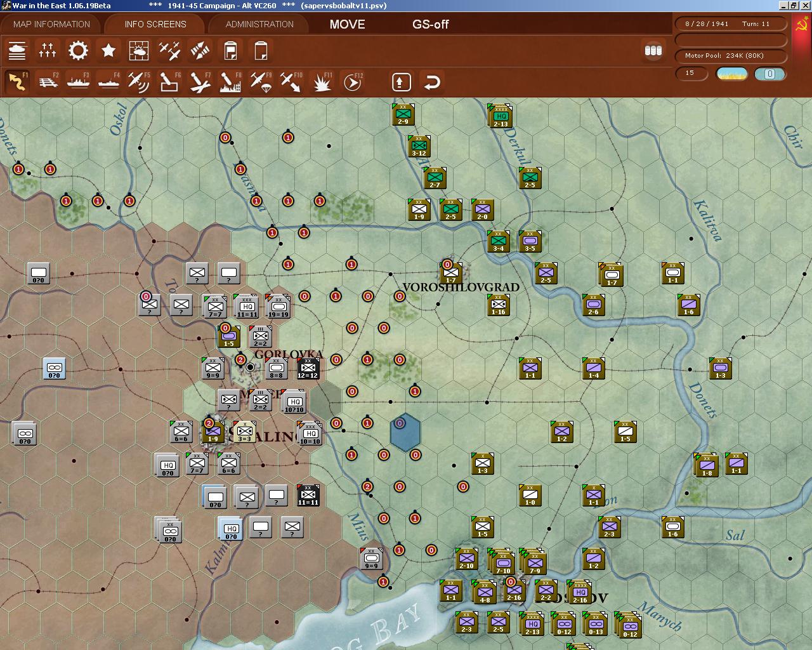The width and height of the screenshot is (812, 650).
Task: Select the F6 bomb unit mode icon
Action: click(x=169, y=82)
